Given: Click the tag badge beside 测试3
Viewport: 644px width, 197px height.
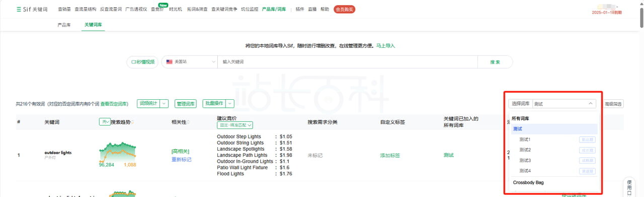Looking at the screenshot, I should (587, 161).
